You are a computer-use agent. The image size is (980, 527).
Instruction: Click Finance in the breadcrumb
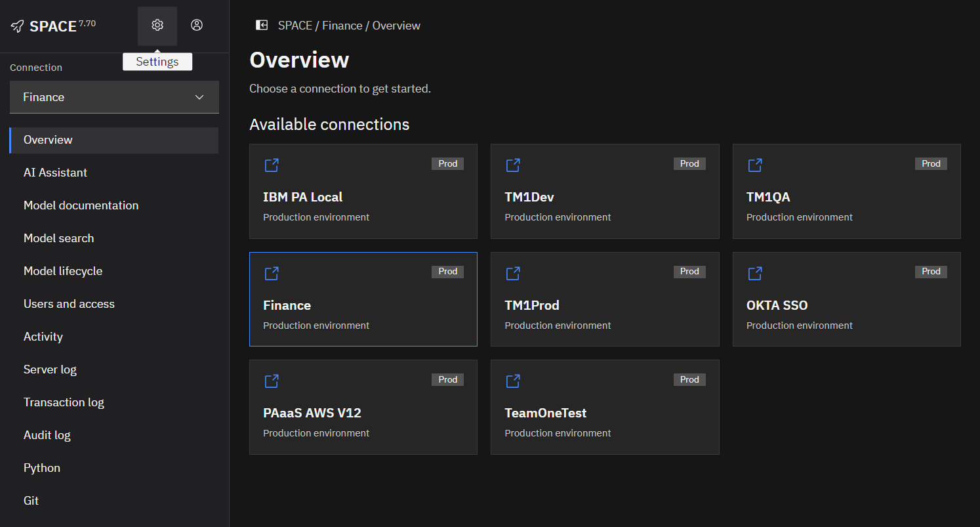coord(342,26)
